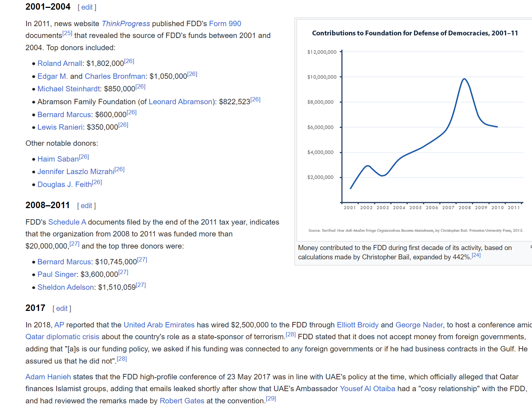Open the ThinkProgress article link

(x=126, y=24)
